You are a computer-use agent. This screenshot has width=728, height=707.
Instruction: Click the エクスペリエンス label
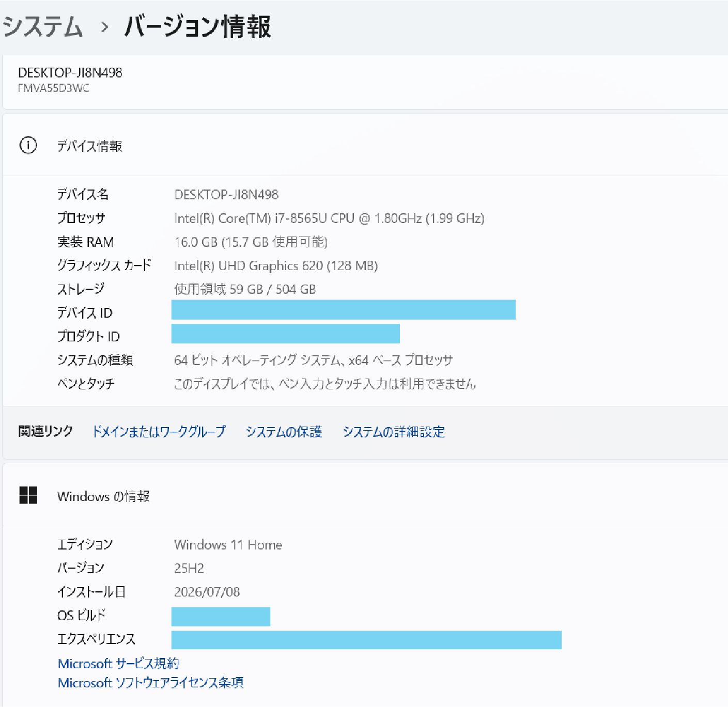coord(96,639)
